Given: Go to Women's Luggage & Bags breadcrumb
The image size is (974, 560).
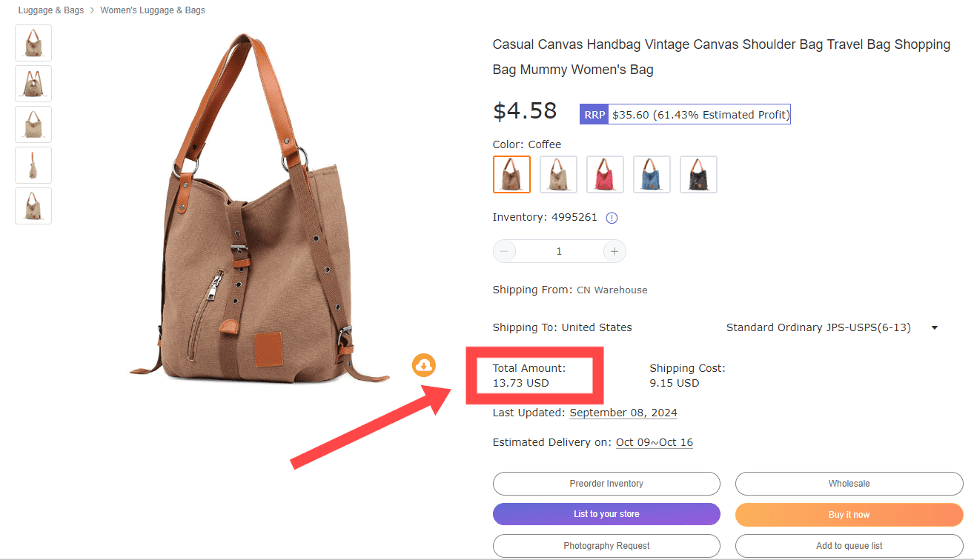Looking at the screenshot, I should click(x=153, y=10).
